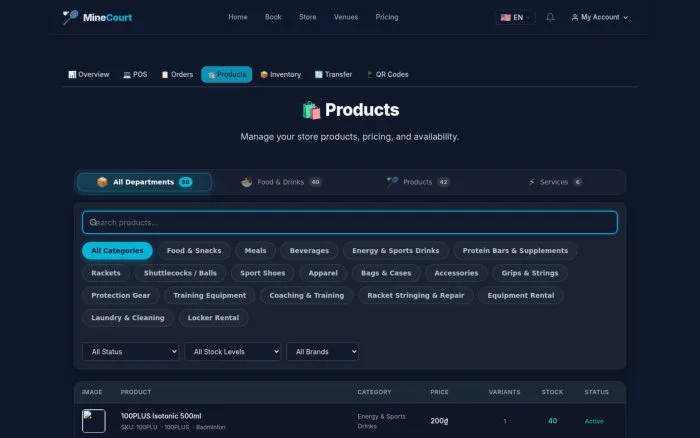Filter by Energy & Sports Drinks chip
Image resolution: width=700 pixels, height=438 pixels.
(x=396, y=251)
